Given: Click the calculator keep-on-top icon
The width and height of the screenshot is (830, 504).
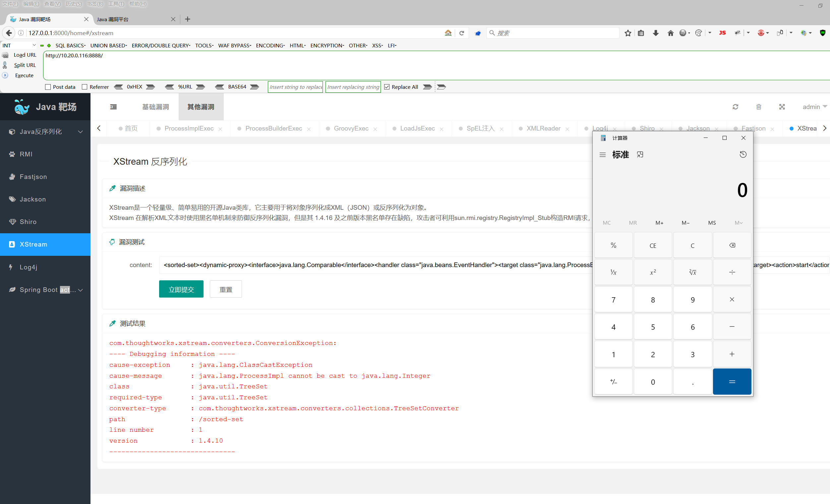Looking at the screenshot, I should pyautogui.click(x=640, y=154).
